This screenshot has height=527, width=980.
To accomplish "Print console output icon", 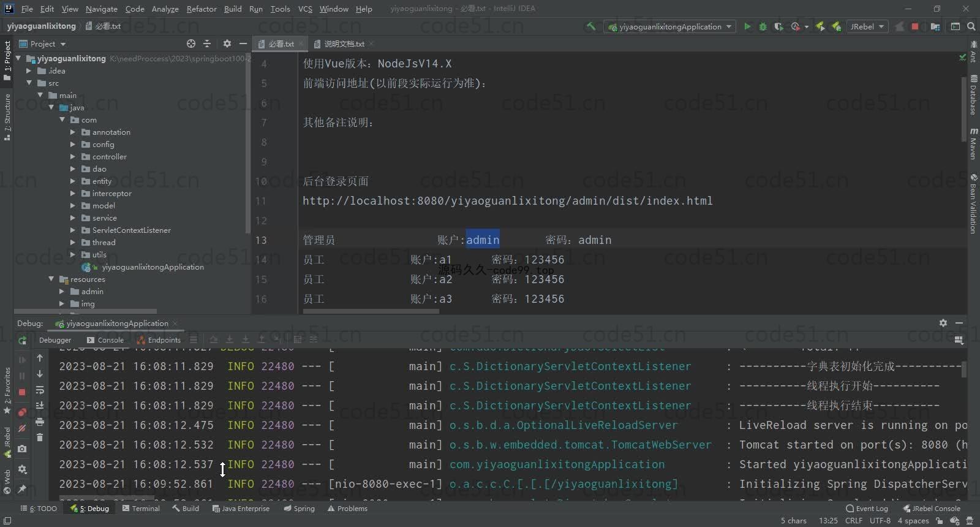I will pos(40,422).
